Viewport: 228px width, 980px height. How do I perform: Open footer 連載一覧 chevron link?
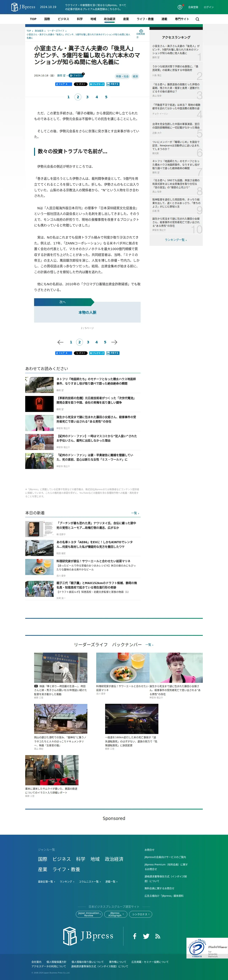click(111, 881)
